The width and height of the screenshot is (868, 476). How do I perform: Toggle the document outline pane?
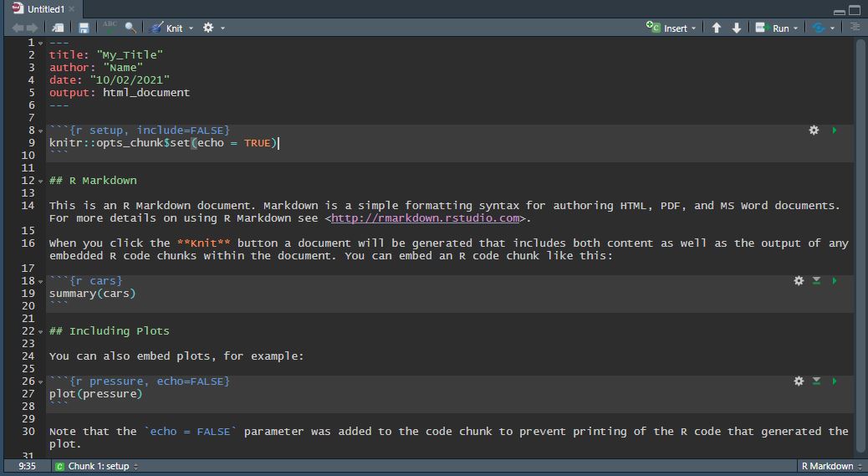click(x=855, y=28)
